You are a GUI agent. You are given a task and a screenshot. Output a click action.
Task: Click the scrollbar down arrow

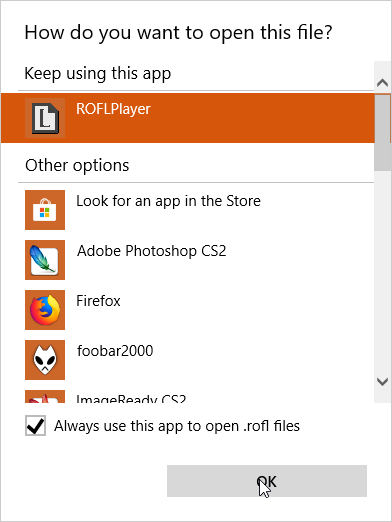tap(382, 382)
